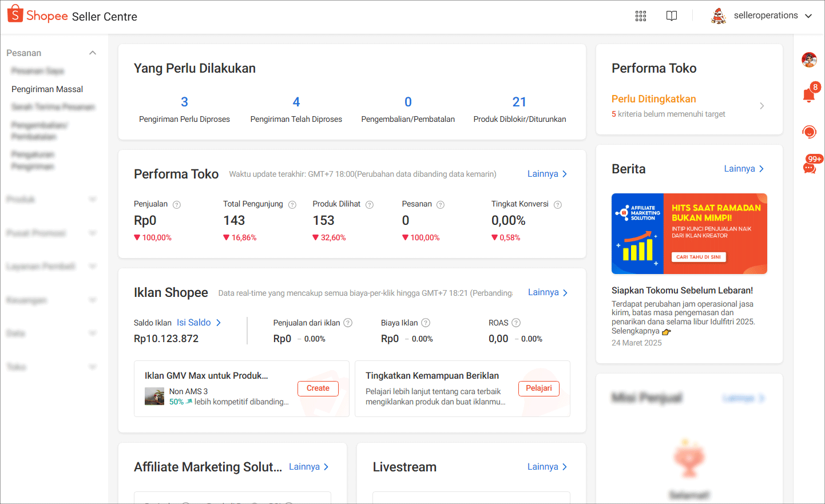This screenshot has width=825, height=504.
Task: Open selleroperations account dropdown arrow
Action: [x=808, y=16]
